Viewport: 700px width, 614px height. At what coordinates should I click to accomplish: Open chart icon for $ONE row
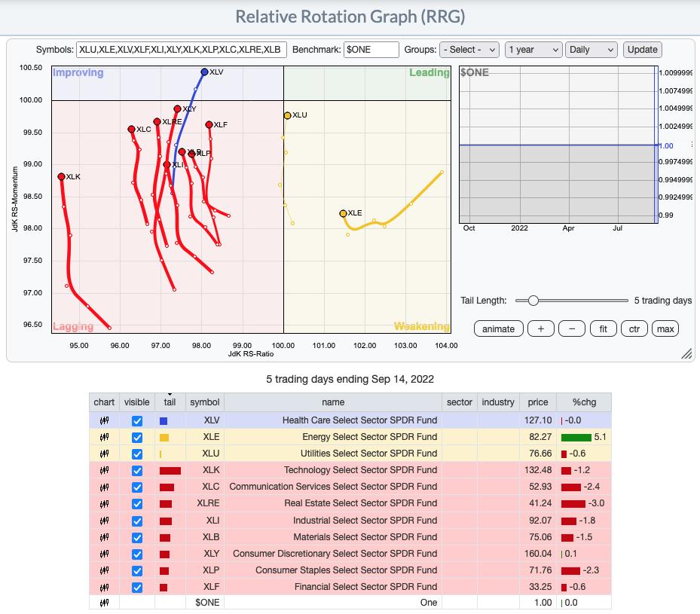coord(104,603)
